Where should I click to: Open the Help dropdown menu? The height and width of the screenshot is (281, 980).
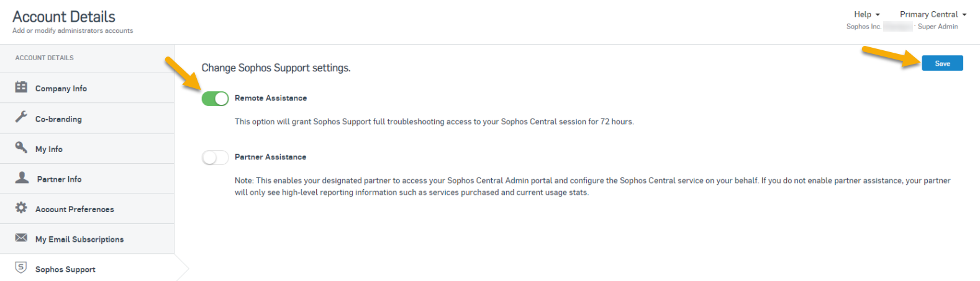[x=867, y=14]
